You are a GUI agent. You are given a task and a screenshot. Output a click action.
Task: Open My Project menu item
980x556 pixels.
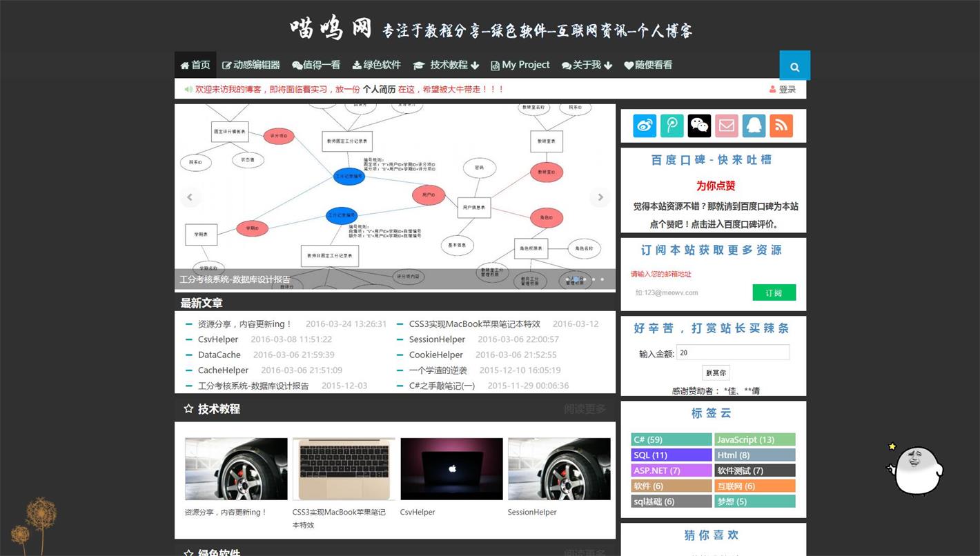pyautogui.click(x=520, y=65)
